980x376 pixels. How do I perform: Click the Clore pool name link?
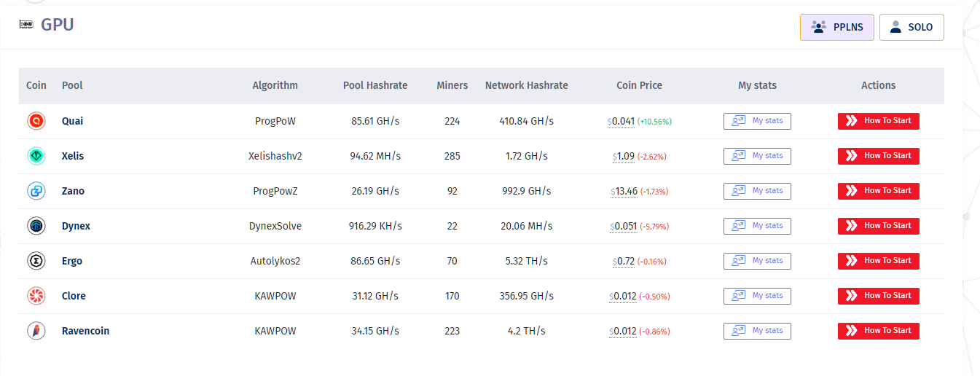74,296
